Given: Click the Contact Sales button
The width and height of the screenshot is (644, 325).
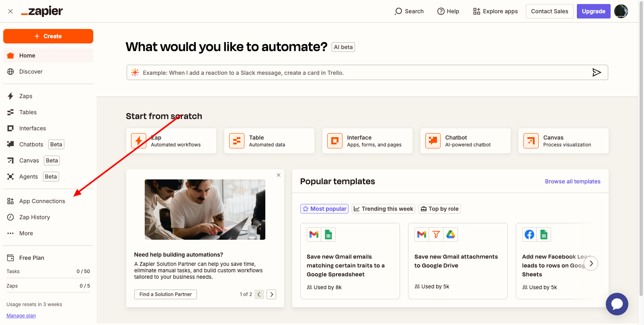Looking at the screenshot, I should click(x=550, y=11).
